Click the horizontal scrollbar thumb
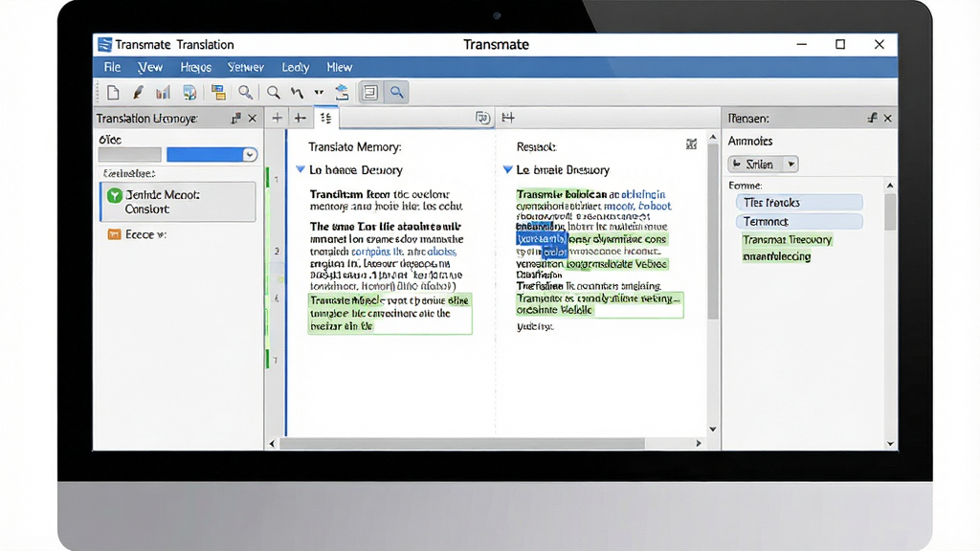Viewport: 980px width, 551px height. click(462, 444)
